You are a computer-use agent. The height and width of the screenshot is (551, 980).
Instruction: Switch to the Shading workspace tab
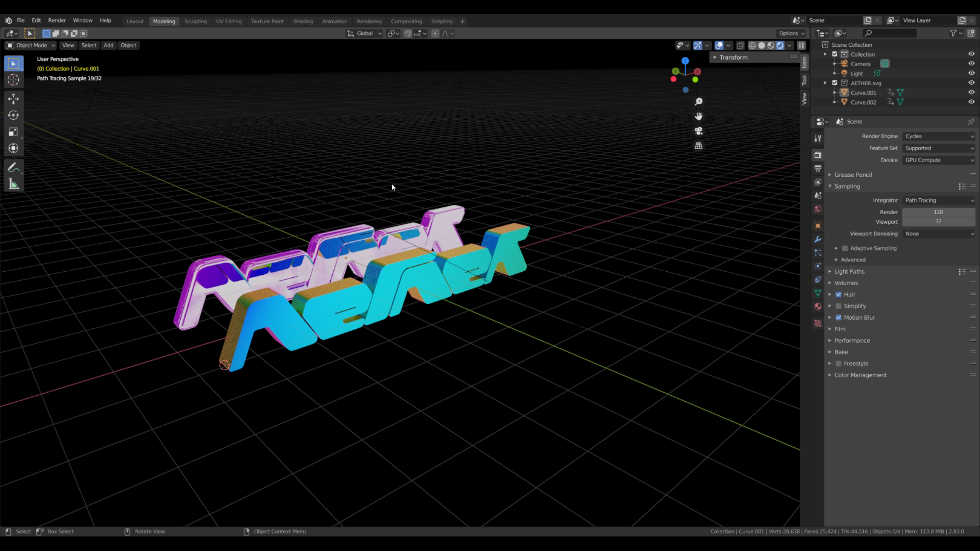302,21
